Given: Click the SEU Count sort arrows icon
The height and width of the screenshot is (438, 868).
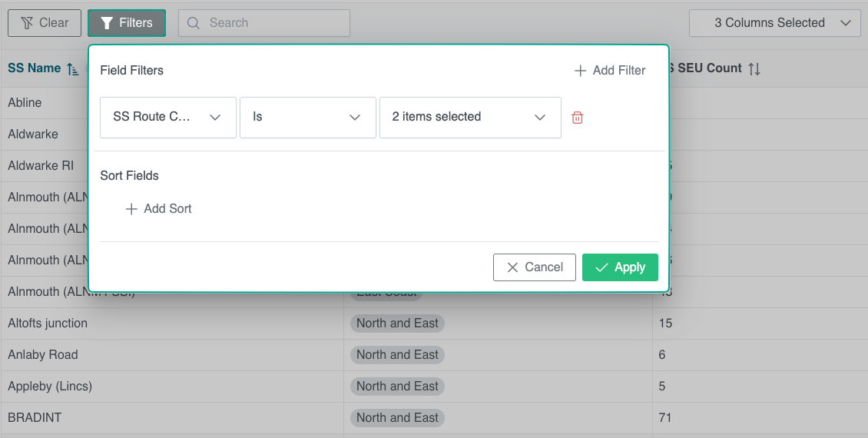Looking at the screenshot, I should click(x=754, y=69).
